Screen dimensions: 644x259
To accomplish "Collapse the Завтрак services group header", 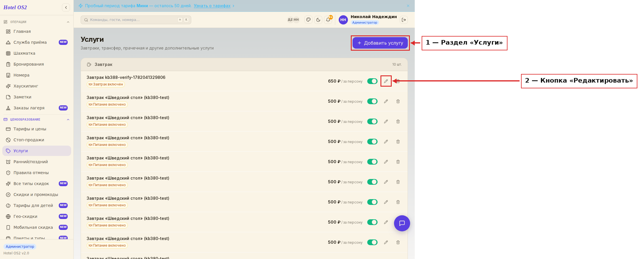I will [244, 64].
